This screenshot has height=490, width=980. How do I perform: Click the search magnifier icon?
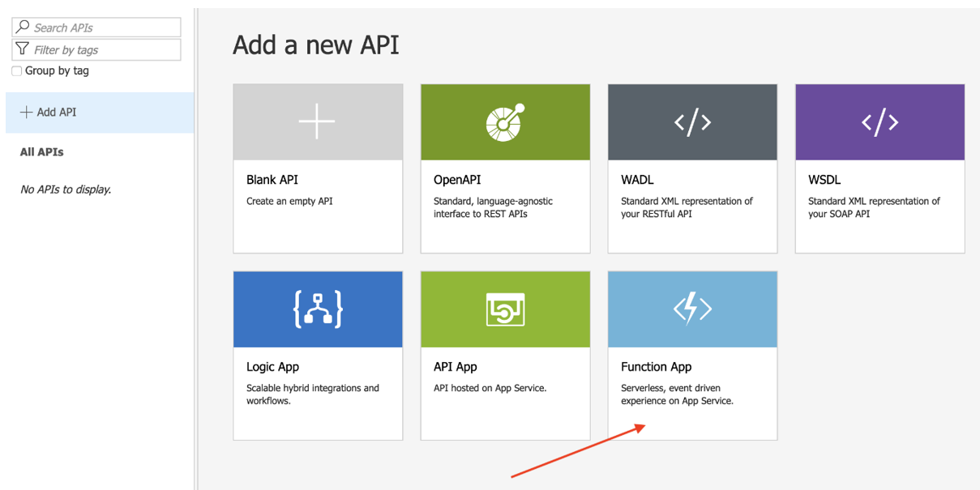click(x=22, y=27)
